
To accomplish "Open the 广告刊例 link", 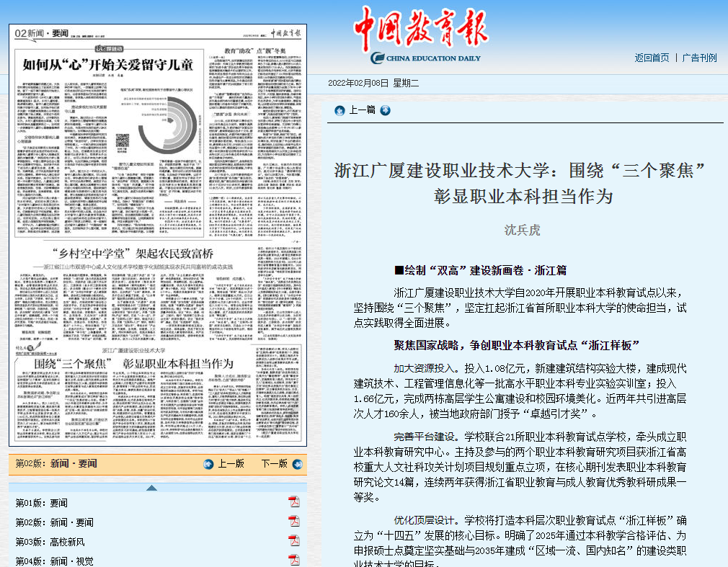I will pyautogui.click(x=699, y=58).
